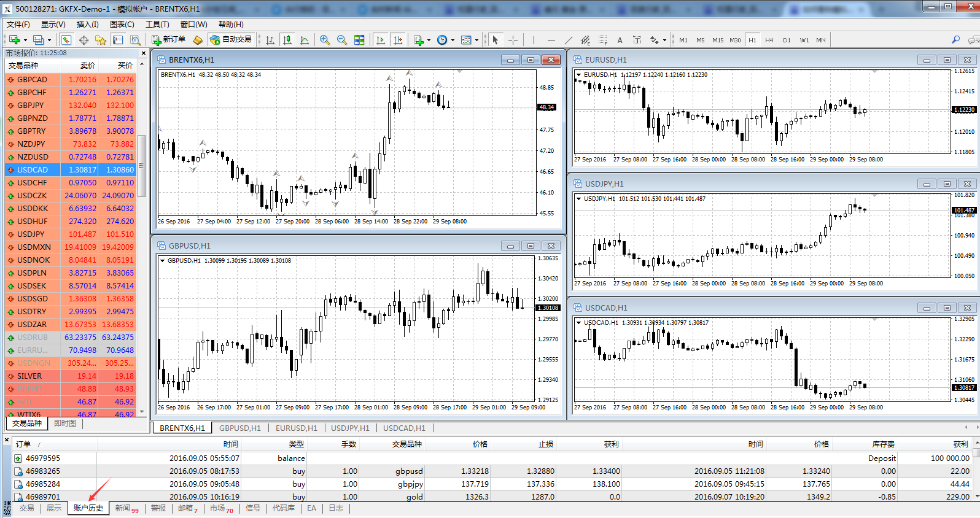Image resolution: width=980 pixels, height=518 pixels.
Task: Open the indicators list plus icon
Action: (x=419, y=40)
